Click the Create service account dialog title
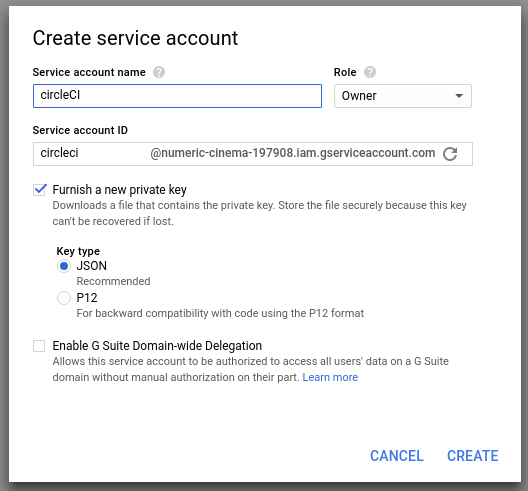528x491 pixels. tap(135, 38)
